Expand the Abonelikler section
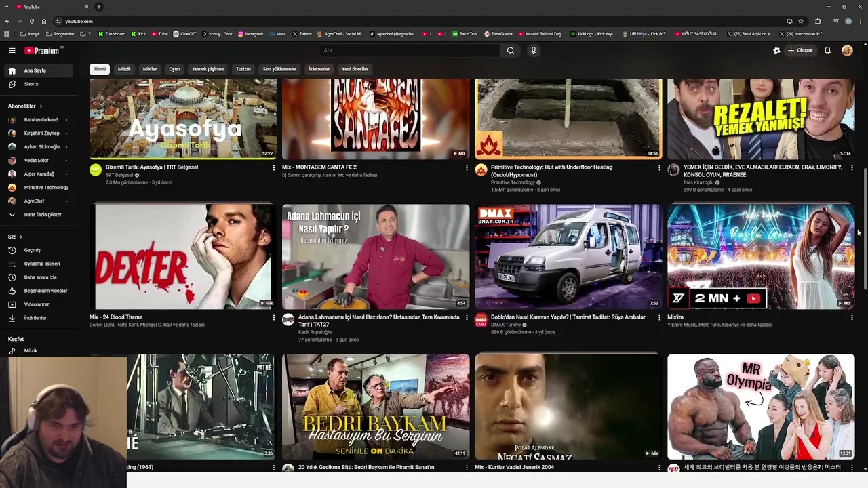This screenshot has width=868, height=488. (x=25, y=106)
